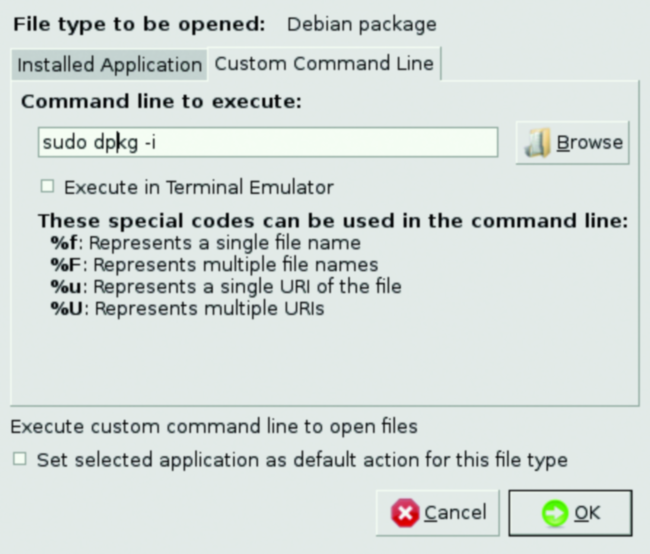Switch to the Installed Application tab
Viewport: 650px width, 554px height.
coord(109,64)
